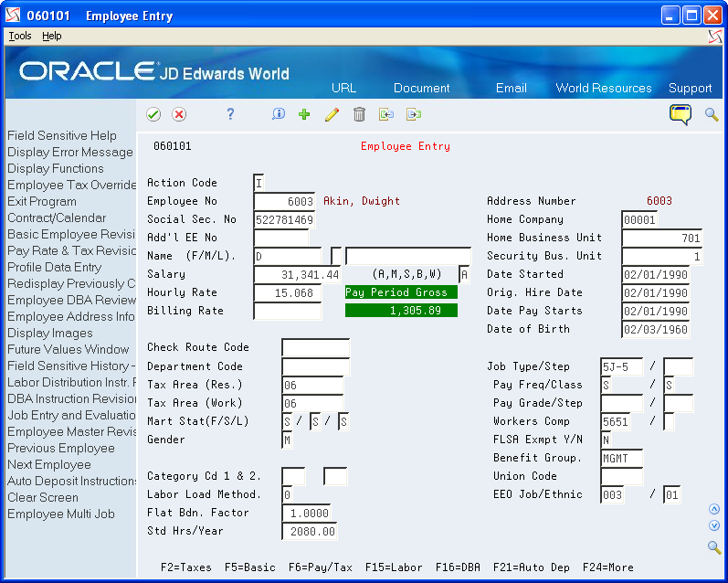Click the Salary field 31,341.44
The image size is (728, 583).
(297, 274)
